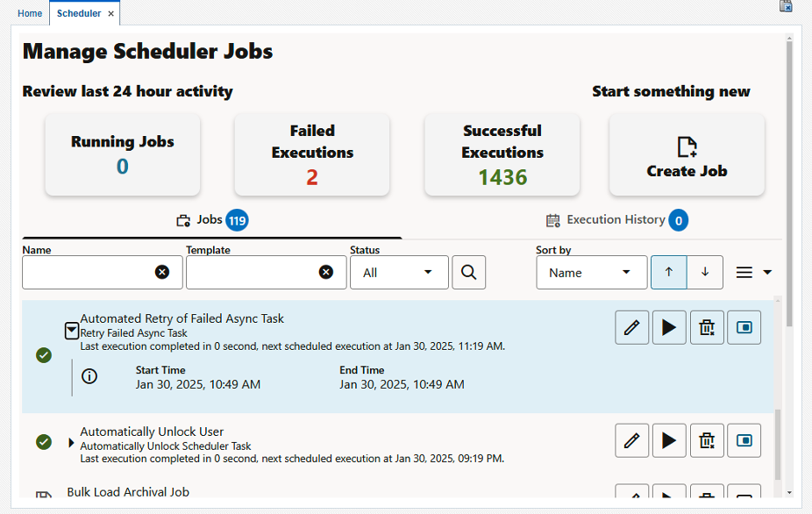
Task: Go to the Home tab
Action: (x=29, y=13)
